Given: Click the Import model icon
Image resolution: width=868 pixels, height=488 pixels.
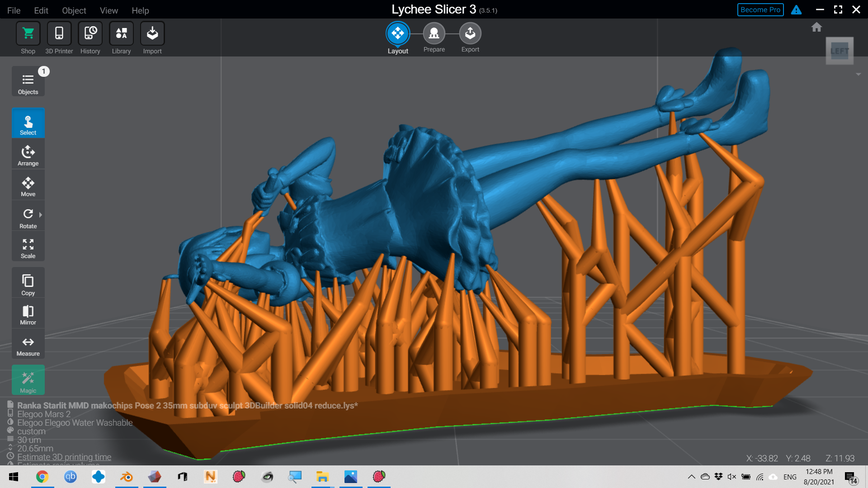Looking at the screenshot, I should 152,33.
